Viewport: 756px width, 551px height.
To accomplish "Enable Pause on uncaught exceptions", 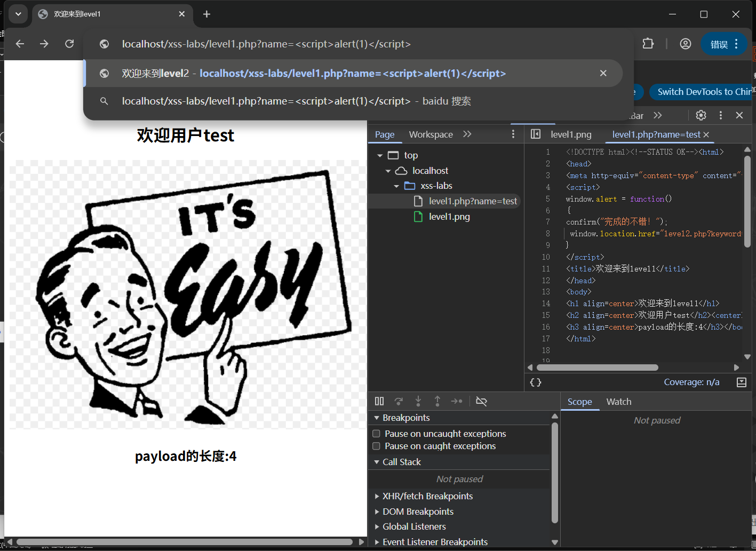I will pos(376,434).
